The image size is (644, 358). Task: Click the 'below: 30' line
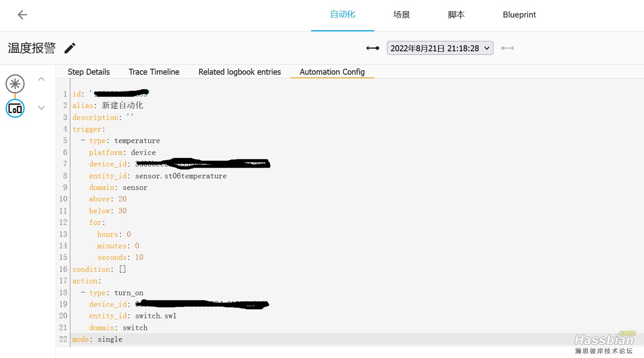(108, 211)
